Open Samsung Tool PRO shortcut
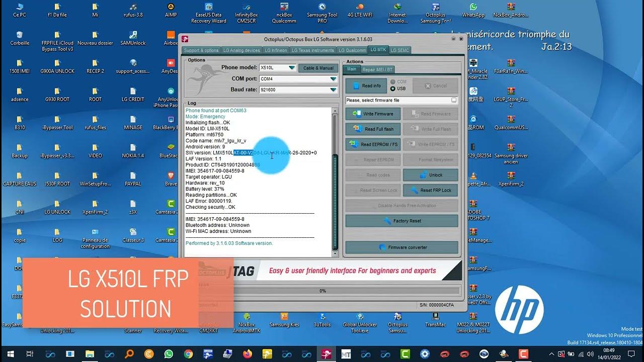644x362 pixels. pyautogui.click(x=322, y=13)
